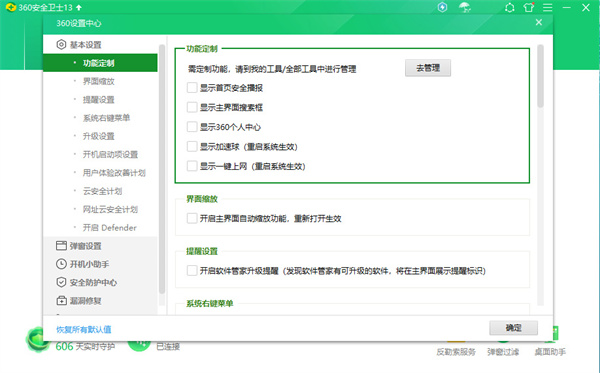The image size is (600, 373).
Task: Click 弹窗过滤 in the main window
Action: click(x=503, y=352)
